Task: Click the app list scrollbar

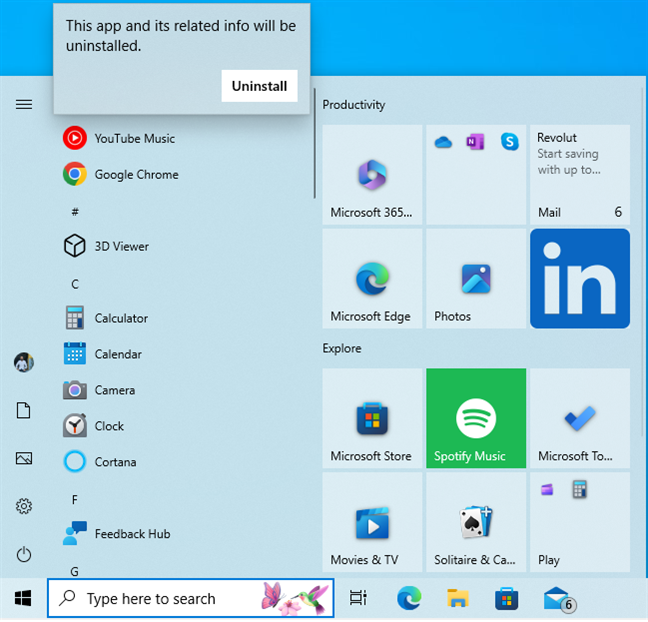Action: point(314,143)
